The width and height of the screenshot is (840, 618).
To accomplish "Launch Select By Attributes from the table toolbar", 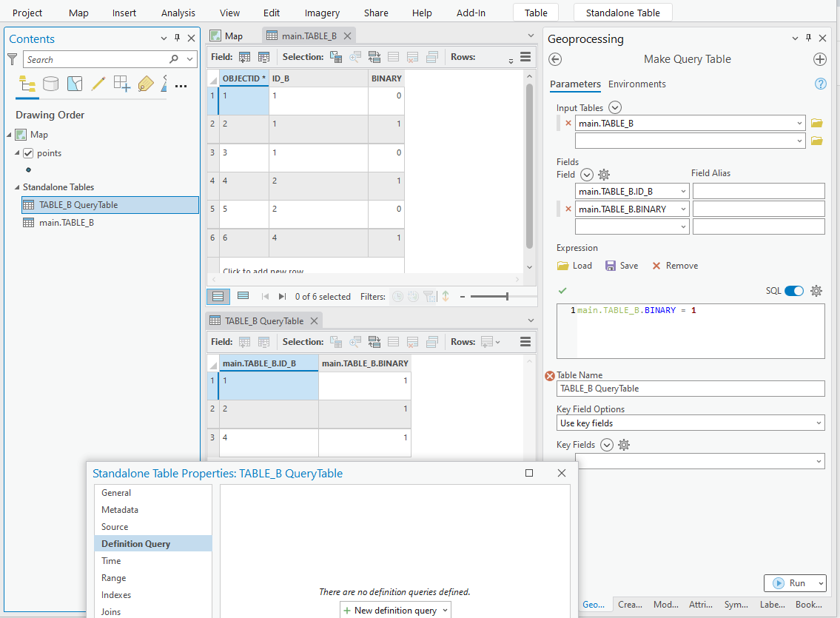I will click(335, 56).
